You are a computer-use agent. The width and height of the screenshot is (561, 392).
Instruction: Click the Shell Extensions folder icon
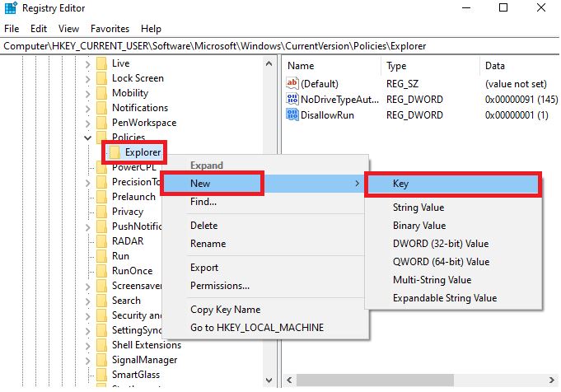point(101,345)
